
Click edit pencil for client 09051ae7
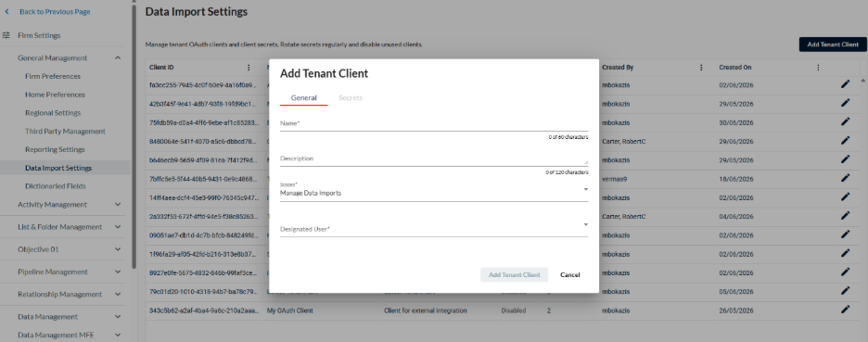coord(845,234)
